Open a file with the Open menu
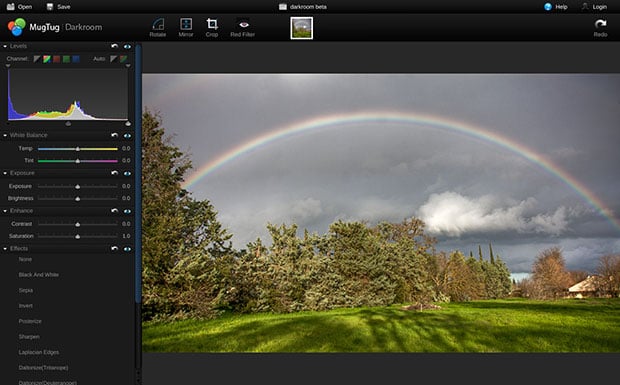 [x=19, y=7]
